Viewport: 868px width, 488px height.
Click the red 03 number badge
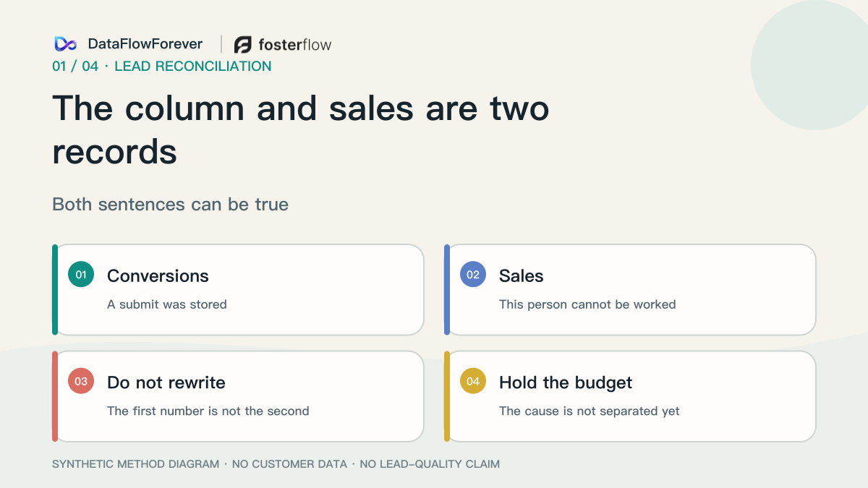tap(81, 381)
